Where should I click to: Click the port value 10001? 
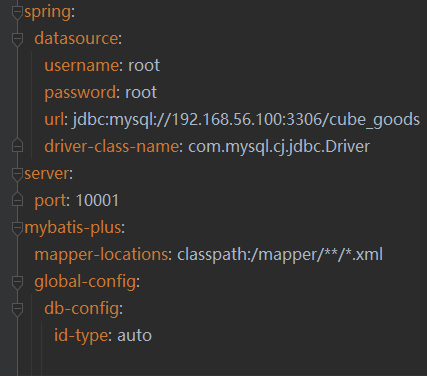point(97,201)
